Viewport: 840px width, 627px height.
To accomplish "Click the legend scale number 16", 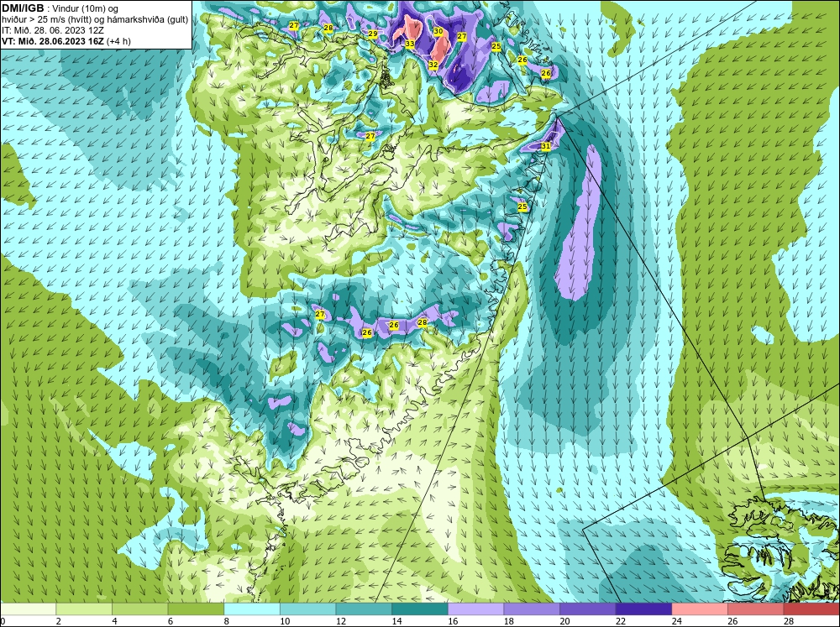I will pos(453,621).
